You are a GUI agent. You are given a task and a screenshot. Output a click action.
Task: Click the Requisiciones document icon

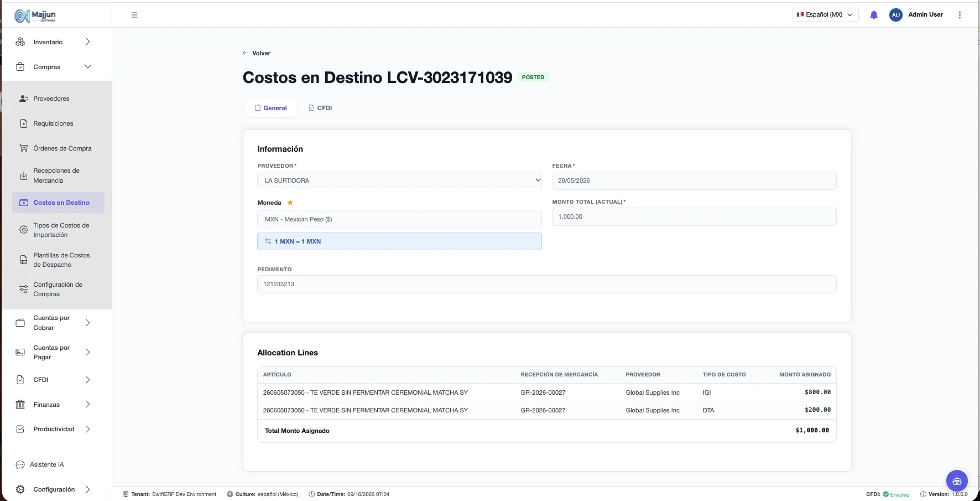(24, 123)
